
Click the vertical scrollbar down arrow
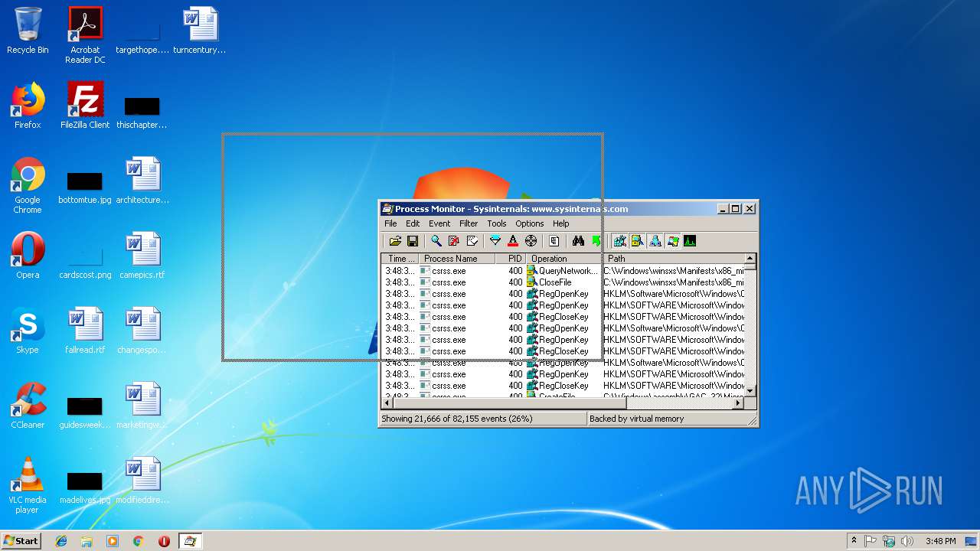point(750,390)
